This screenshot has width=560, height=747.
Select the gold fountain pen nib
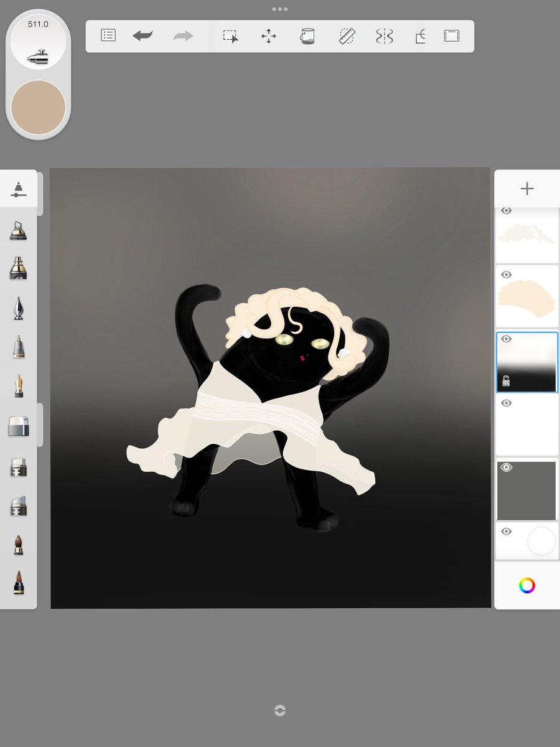click(19, 387)
